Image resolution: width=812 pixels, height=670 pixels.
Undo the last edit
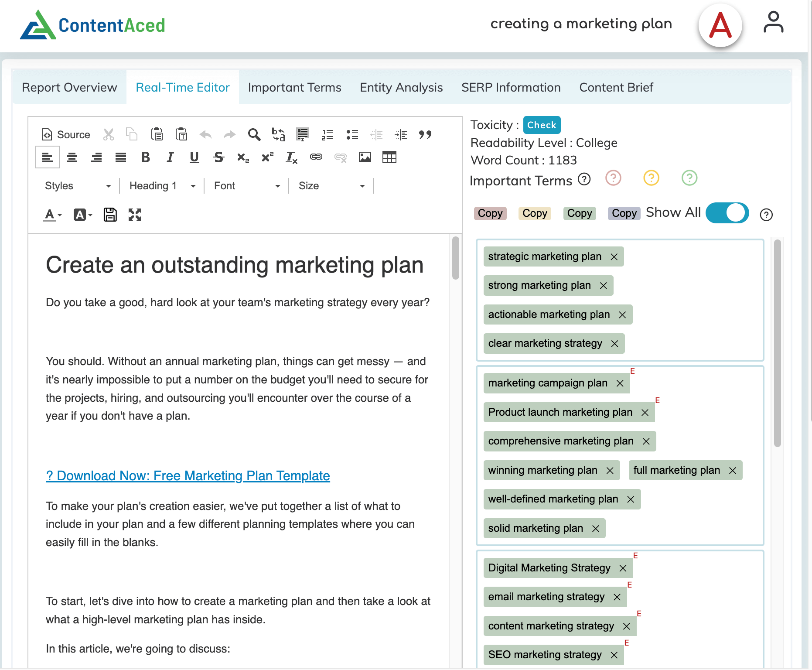point(205,134)
